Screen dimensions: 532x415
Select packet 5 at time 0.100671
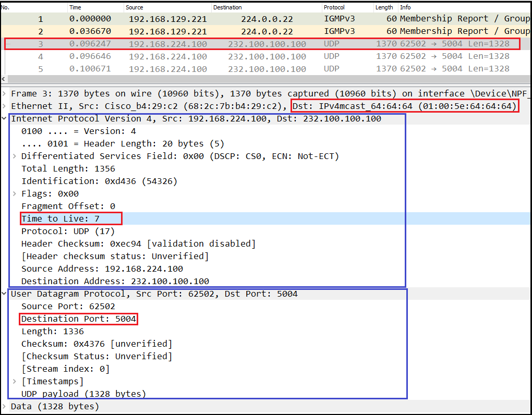[261, 69]
